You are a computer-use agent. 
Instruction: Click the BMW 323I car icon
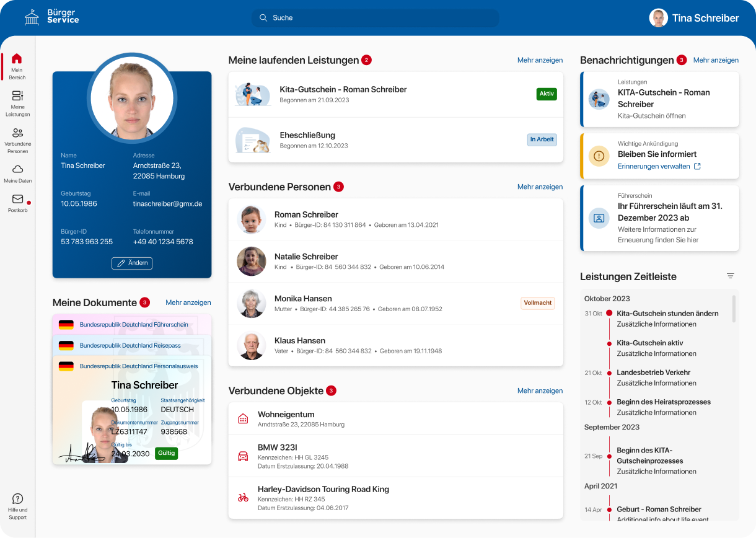click(243, 456)
